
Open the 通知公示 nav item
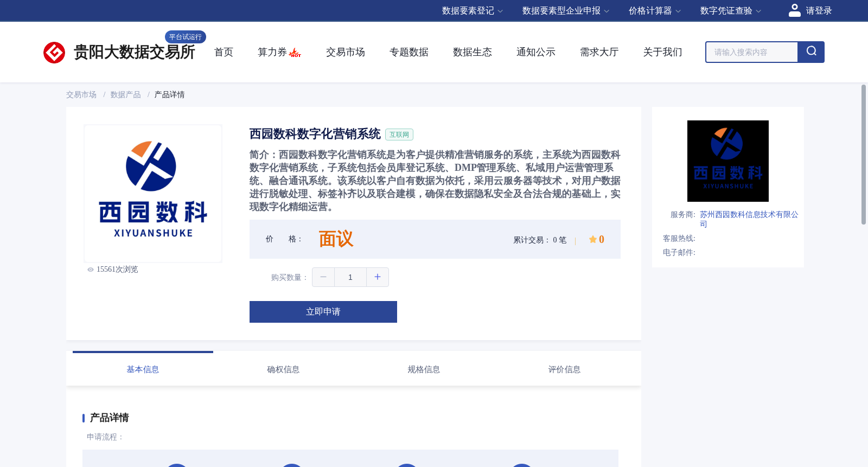tap(536, 52)
